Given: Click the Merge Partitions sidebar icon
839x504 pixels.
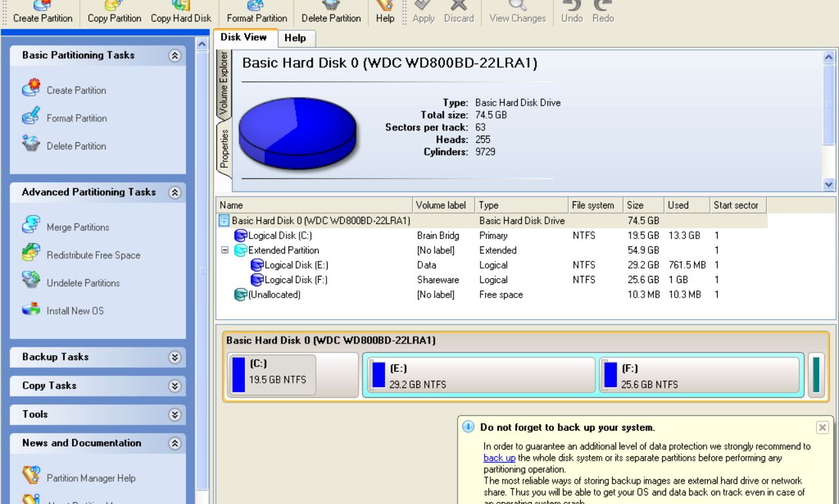Looking at the screenshot, I should click(x=31, y=225).
